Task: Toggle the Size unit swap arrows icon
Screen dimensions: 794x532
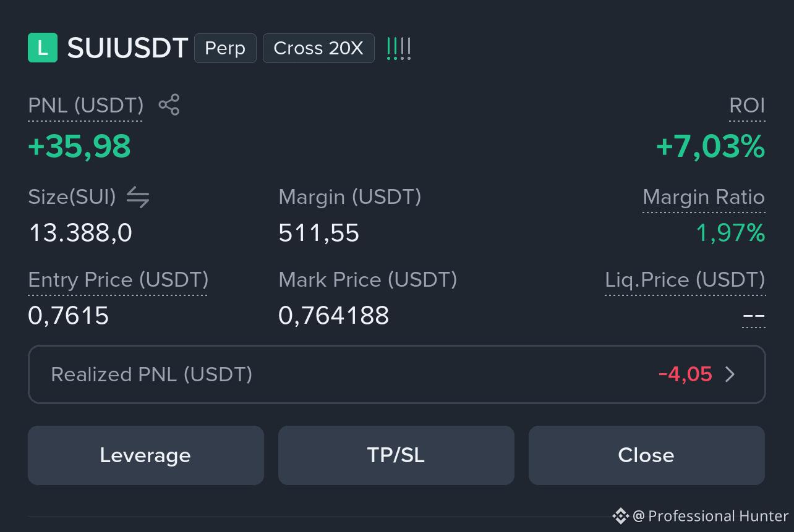Action: tap(138, 197)
